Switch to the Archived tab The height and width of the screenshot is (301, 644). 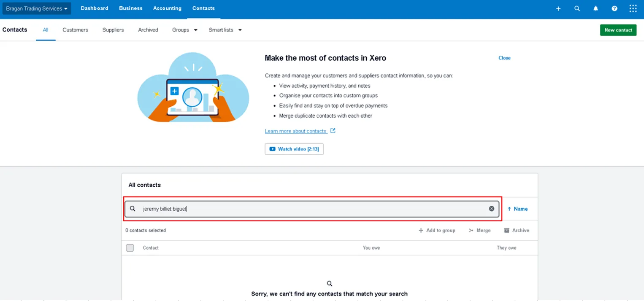point(148,30)
